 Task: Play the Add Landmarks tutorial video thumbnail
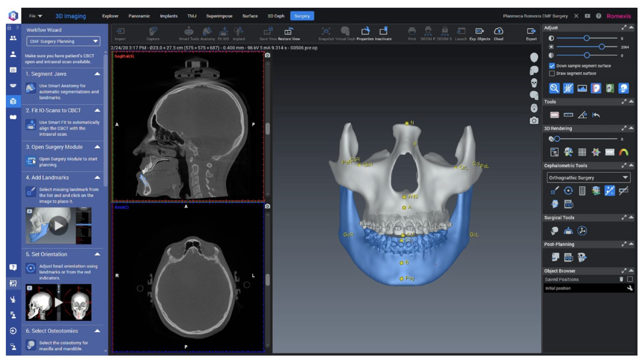[x=59, y=226]
